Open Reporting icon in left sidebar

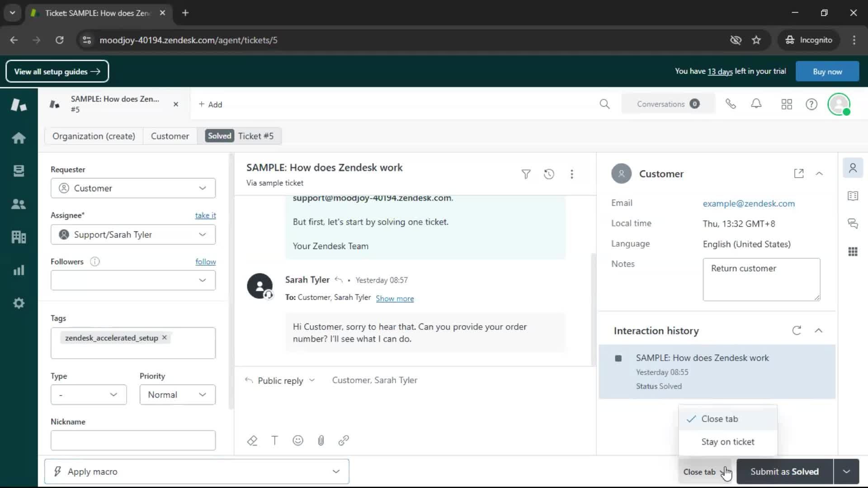point(19,270)
